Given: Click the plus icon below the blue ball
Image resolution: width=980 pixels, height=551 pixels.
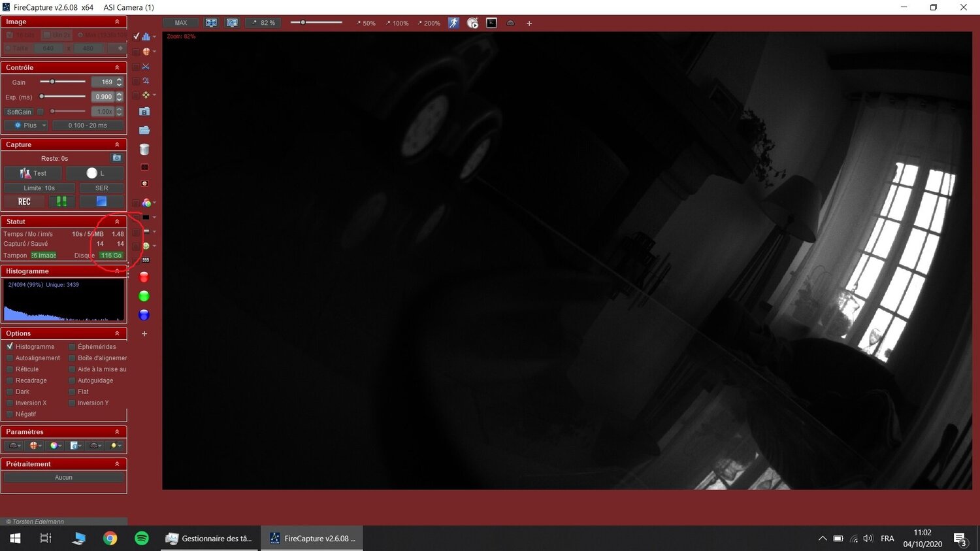Looking at the screenshot, I should (144, 334).
